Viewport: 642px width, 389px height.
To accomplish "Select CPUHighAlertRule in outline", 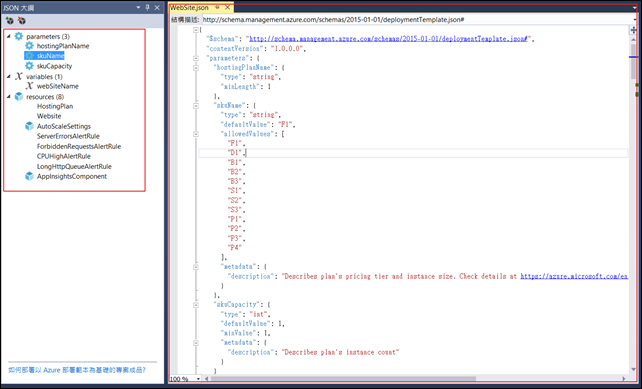I will pos(63,156).
